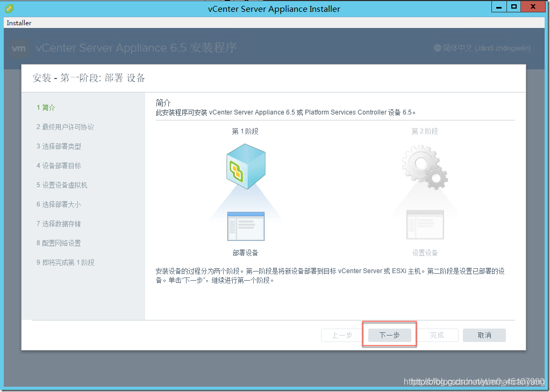This screenshot has width=550, height=392.
Task: Select step 5 设置设备虚拟机
Action: tap(62, 185)
